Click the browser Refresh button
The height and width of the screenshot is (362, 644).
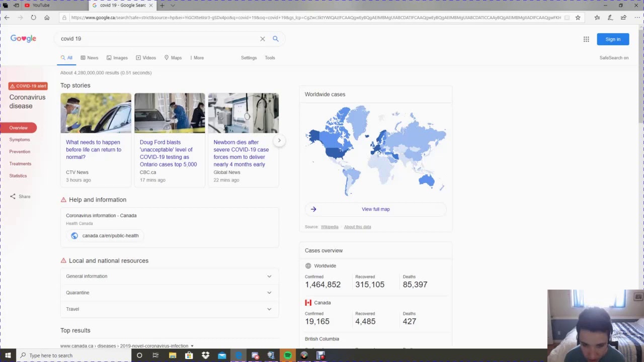pyautogui.click(x=33, y=18)
